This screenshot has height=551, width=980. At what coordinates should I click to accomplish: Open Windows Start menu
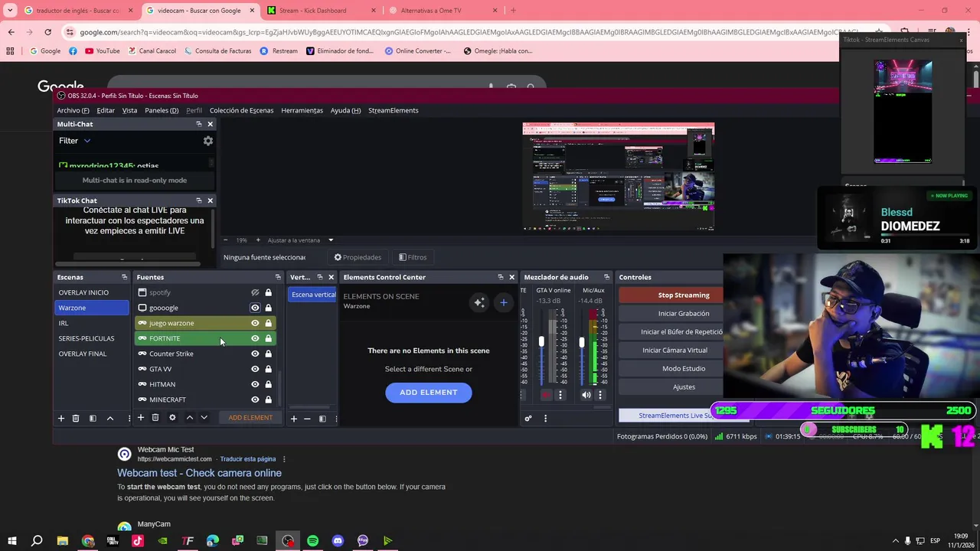click(x=11, y=541)
